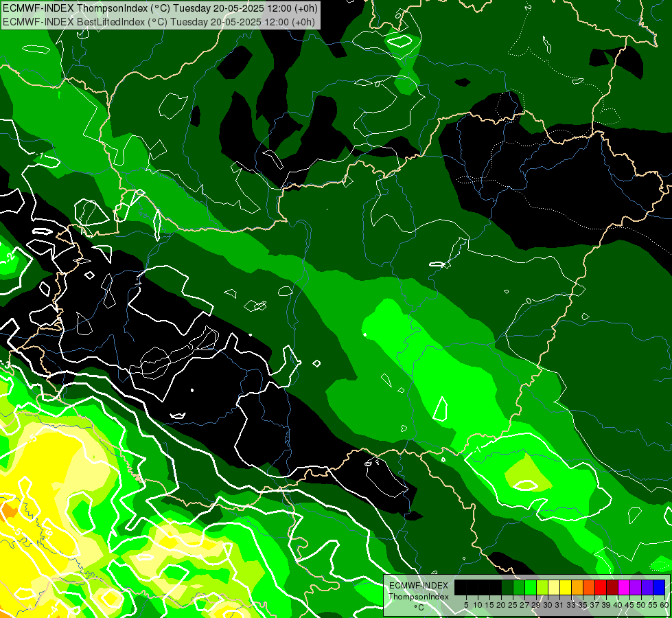Image resolution: width=672 pixels, height=618 pixels.
Task: Click the orange-red 35–37 legend swatch
Action: [589, 587]
